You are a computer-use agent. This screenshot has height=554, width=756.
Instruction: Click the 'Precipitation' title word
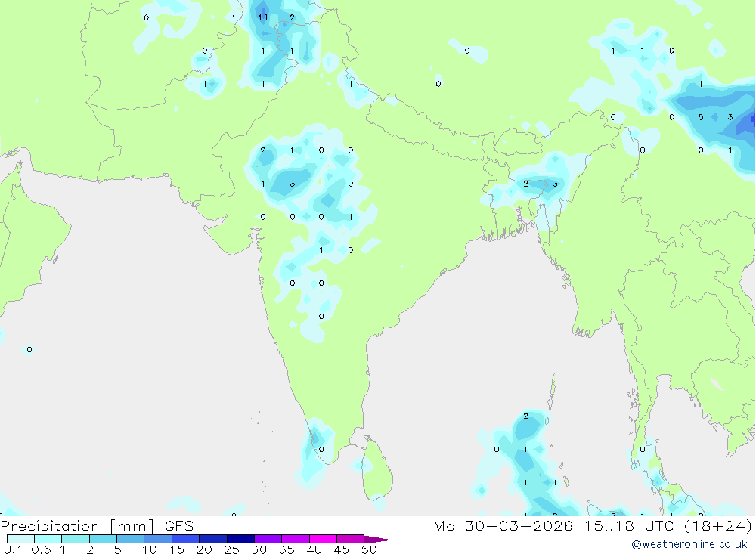[50, 525]
